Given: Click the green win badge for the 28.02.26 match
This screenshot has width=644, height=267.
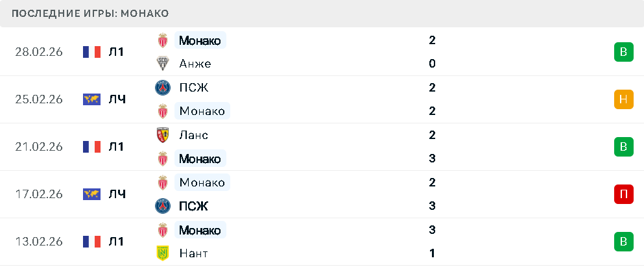Looking at the screenshot, I should pyautogui.click(x=623, y=52).
